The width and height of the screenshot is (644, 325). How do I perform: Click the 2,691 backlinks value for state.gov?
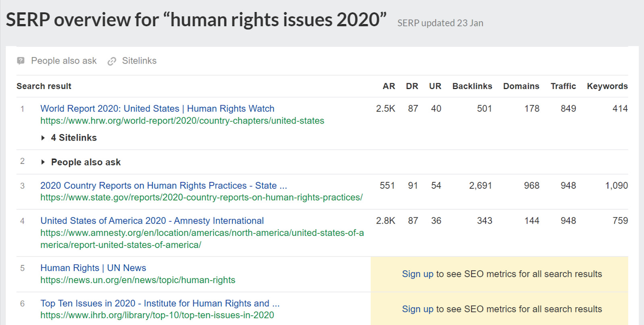tap(481, 185)
